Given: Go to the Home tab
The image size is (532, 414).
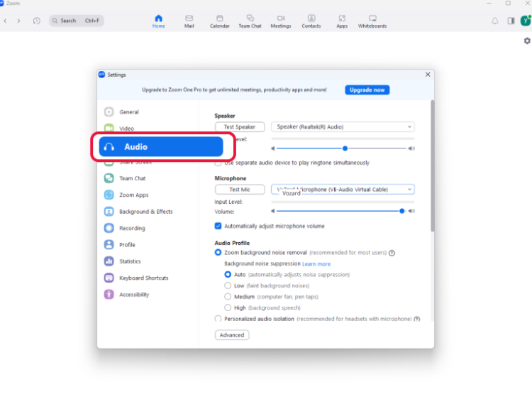Looking at the screenshot, I should pyautogui.click(x=158, y=21).
